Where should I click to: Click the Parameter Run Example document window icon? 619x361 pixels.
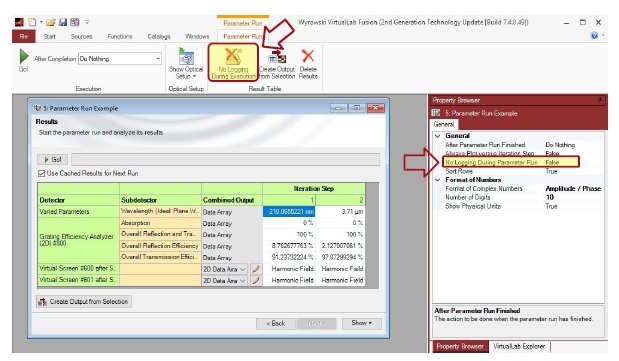pos(38,108)
